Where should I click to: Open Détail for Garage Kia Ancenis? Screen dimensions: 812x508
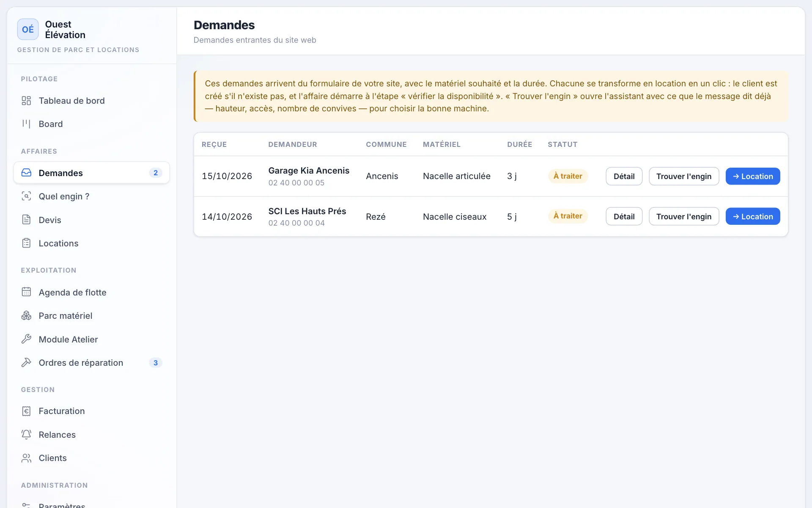(624, 176)
